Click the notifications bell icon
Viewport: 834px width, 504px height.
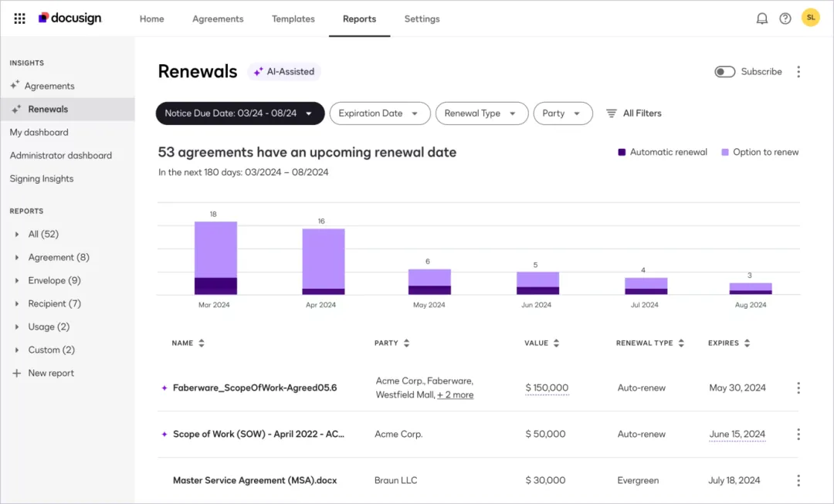[761, 19]
